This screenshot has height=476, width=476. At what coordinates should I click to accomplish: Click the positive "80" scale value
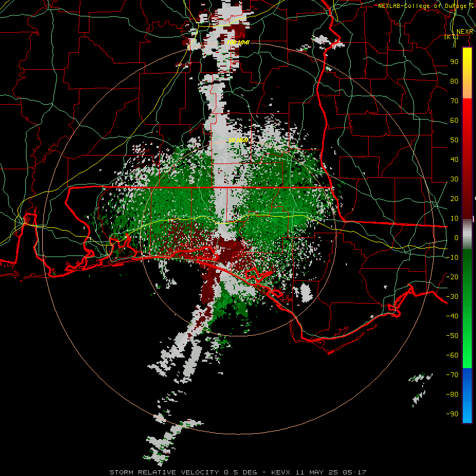[454, 81]
